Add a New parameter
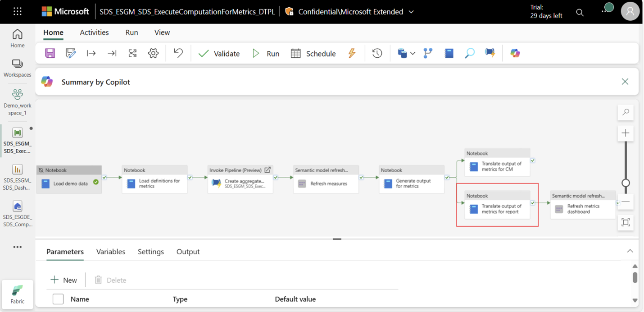This screenshot has width=644, height=312. 63,280
